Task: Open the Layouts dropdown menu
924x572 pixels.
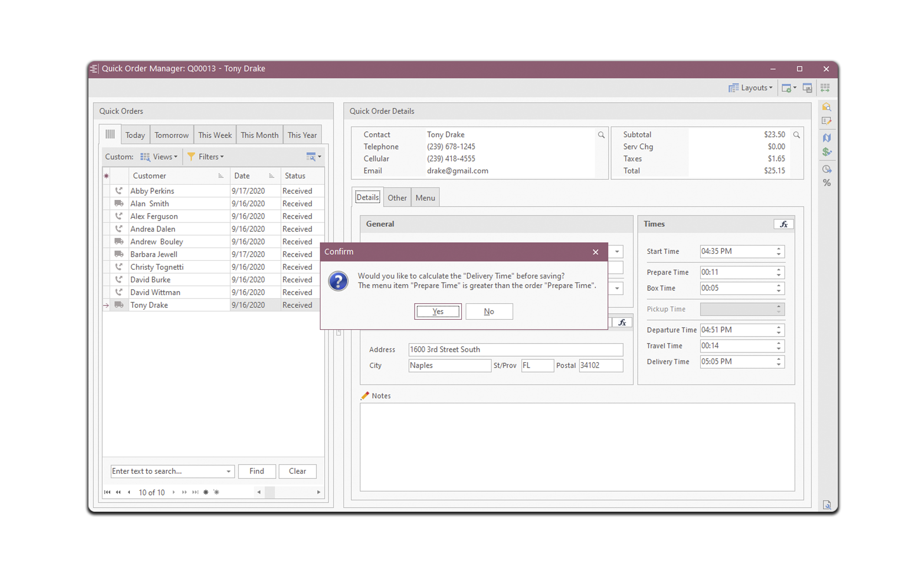Action: (751, 88)
